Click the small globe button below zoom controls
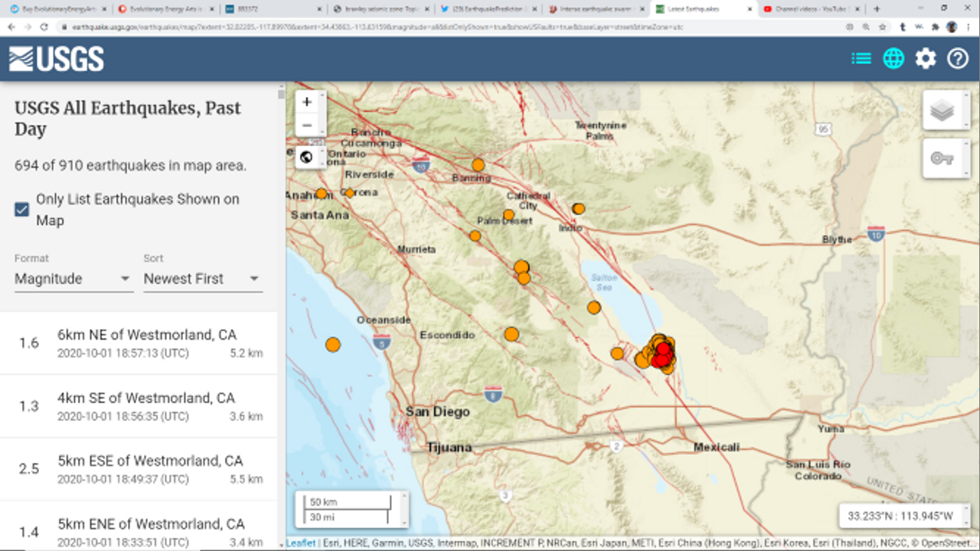 click(306, 158)
